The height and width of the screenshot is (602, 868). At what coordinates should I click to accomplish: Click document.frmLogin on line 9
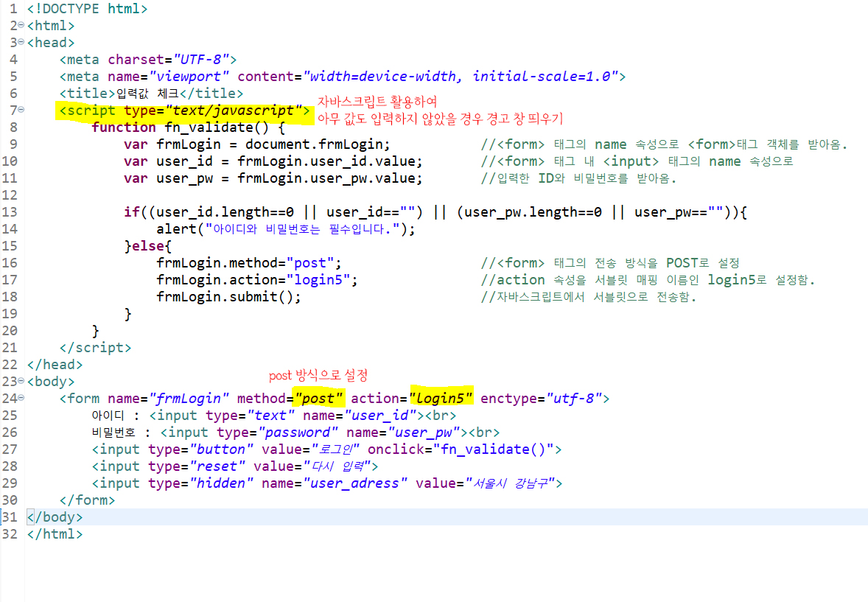[317, 144]
